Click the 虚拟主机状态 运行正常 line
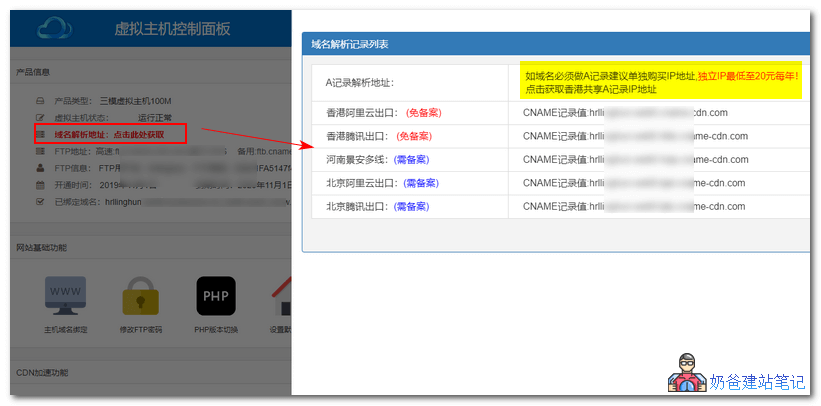Screen dimensions: 821x406 point(113,117)
